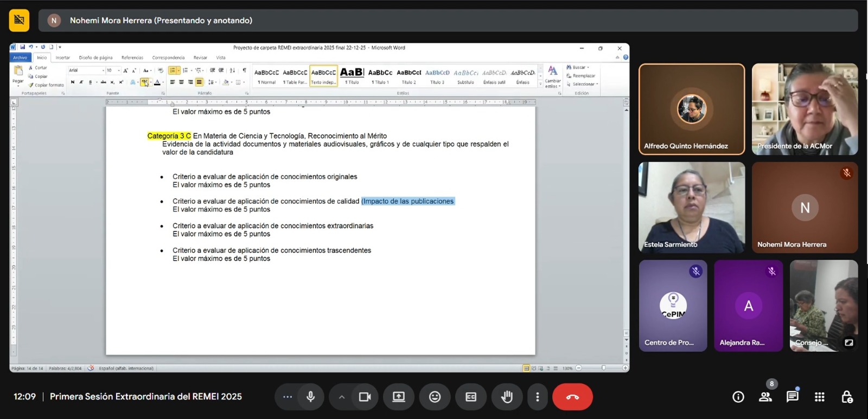
Task: Open the vertical three-dot more options menu
Action: click(x=537, y=397)
